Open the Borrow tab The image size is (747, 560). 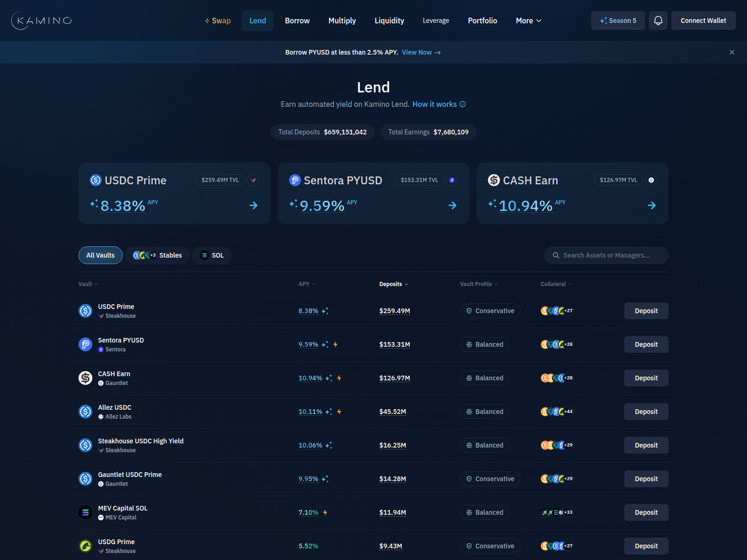(x=297, y=21)
